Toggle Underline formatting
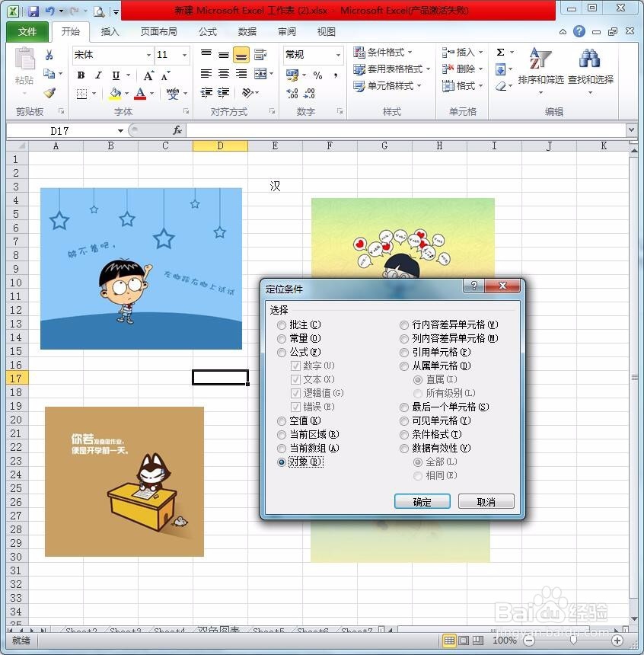 click(x=116, y=75)
